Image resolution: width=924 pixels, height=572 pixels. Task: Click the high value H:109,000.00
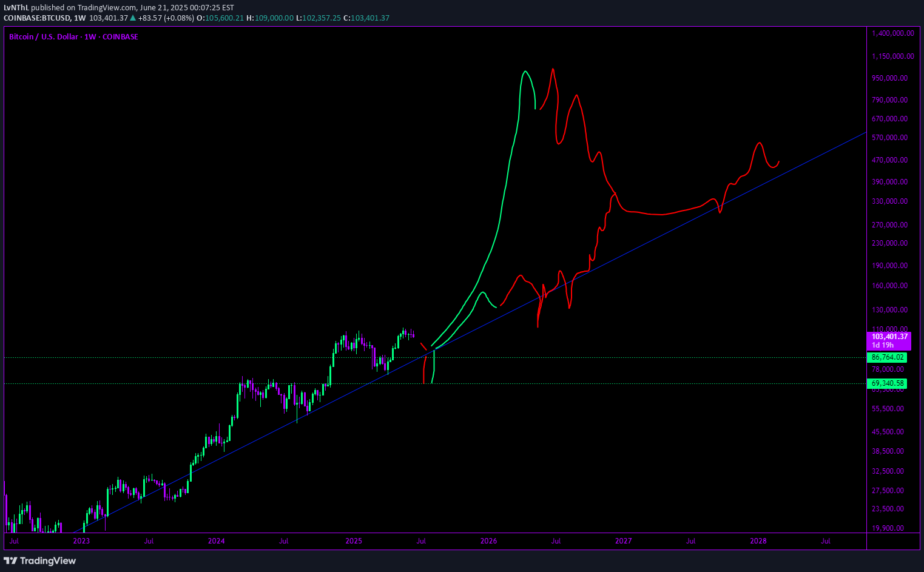pos(269,18)
